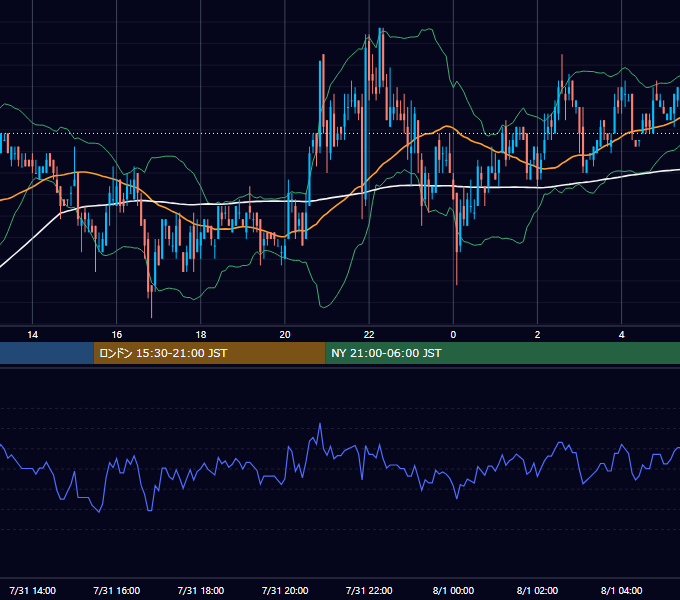Click the 7/31 18:00 date label
Viewport: 680px width, 600px height.
201,590
